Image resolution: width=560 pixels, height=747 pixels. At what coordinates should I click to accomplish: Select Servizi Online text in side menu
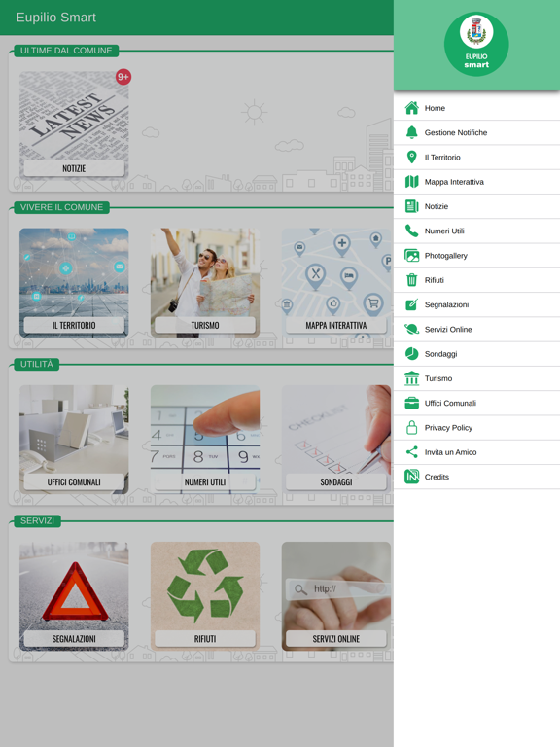448,329
